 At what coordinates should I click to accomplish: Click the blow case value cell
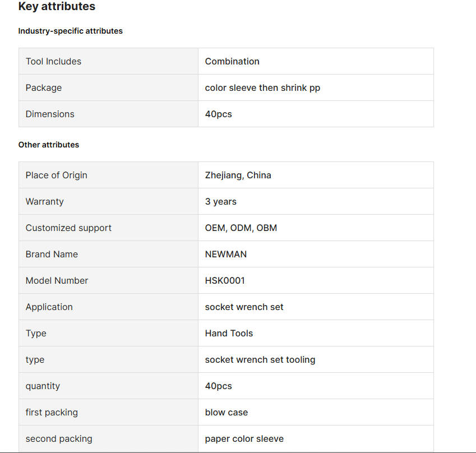coord(227,413)
